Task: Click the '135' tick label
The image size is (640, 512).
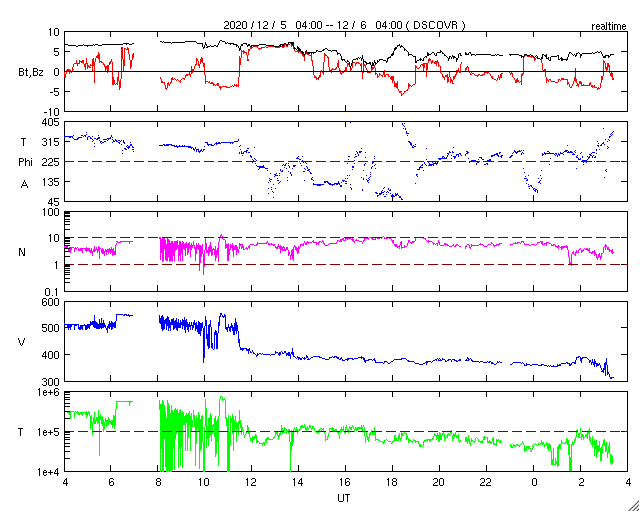Action: point(51,182)
